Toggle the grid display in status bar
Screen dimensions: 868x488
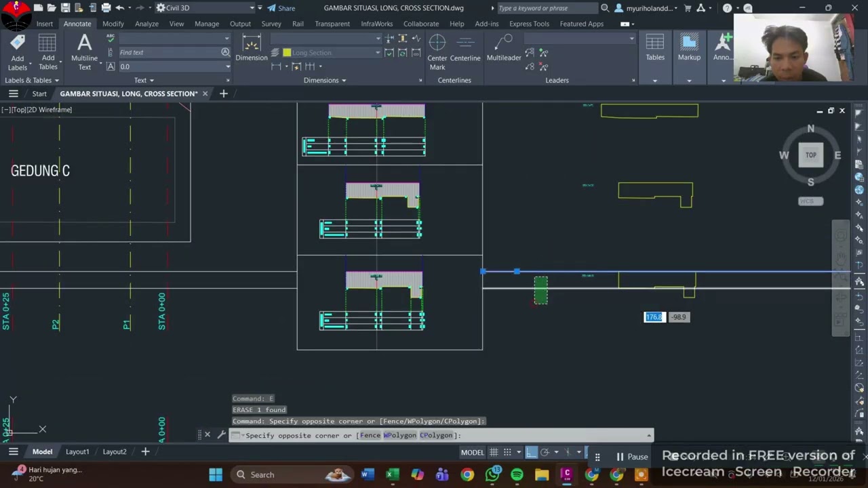tap(494, 452)
